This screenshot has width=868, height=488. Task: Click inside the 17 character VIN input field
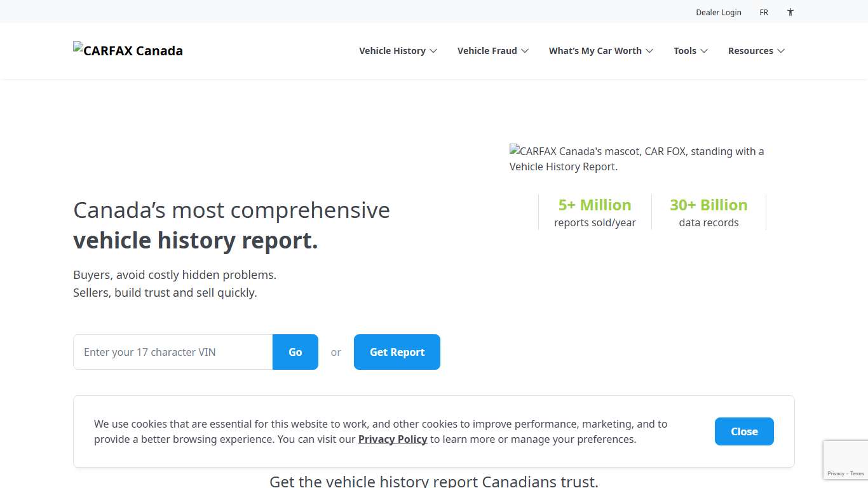point(172,351)
